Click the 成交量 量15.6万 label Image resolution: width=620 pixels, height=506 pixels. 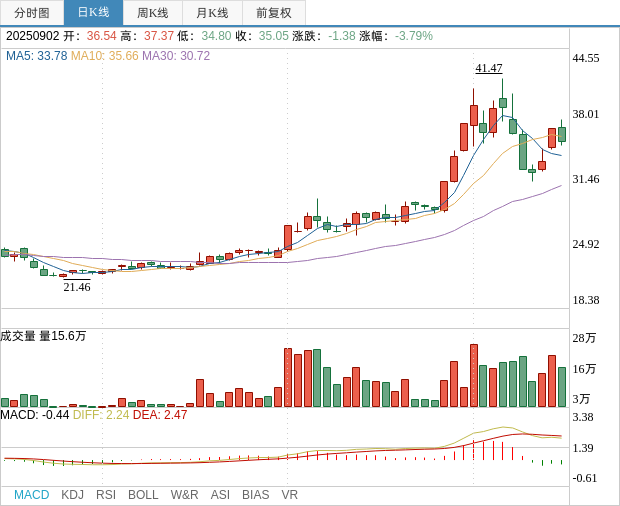[43, 336]
